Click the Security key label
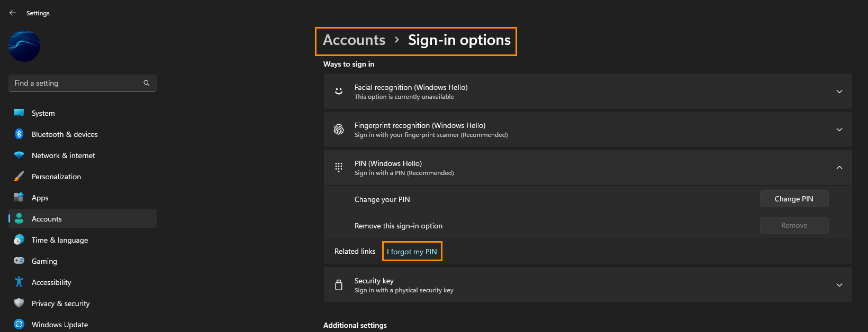The height and width of the screenshot is (332, 868). pyautogui.click(x=374, y=281)
